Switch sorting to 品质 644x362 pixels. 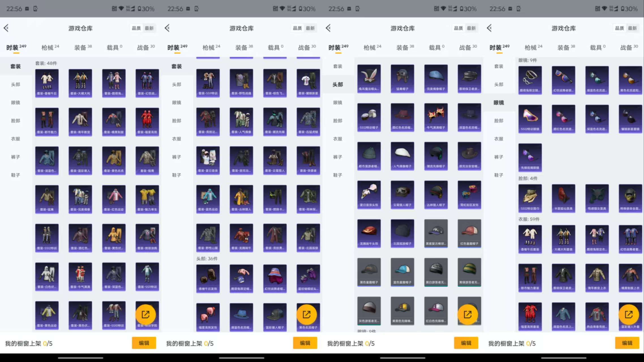136,28
